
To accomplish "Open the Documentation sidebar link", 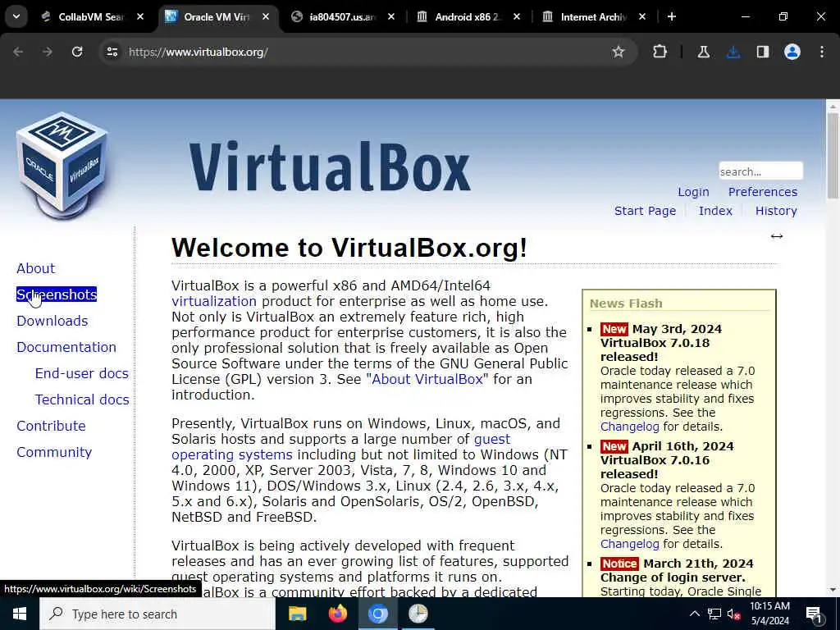I will tap(66, 347).
